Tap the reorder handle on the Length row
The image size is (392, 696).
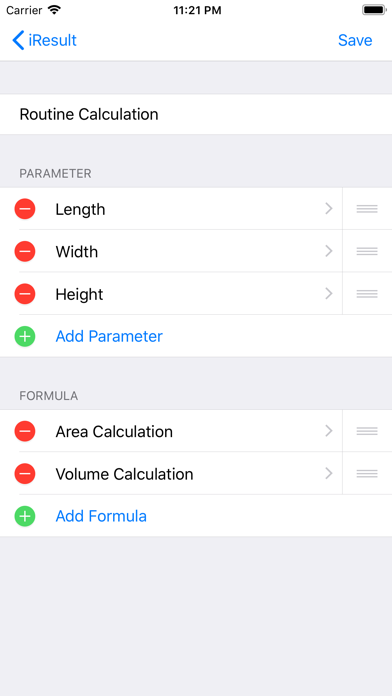click(x=367, y=209)
